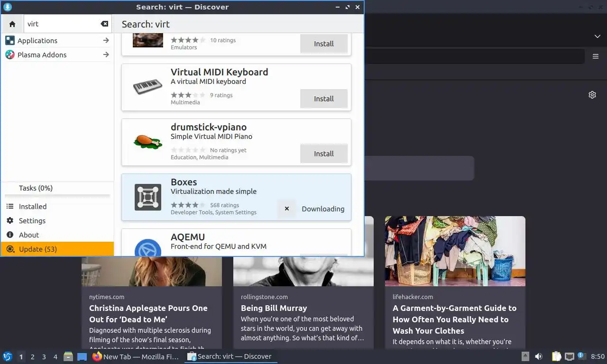Image resolution: width=607 pixels, height=364 pixels.
Task: Open the lifehacker Garment-by-Garment Guide article
Action: tap(454, 319)
